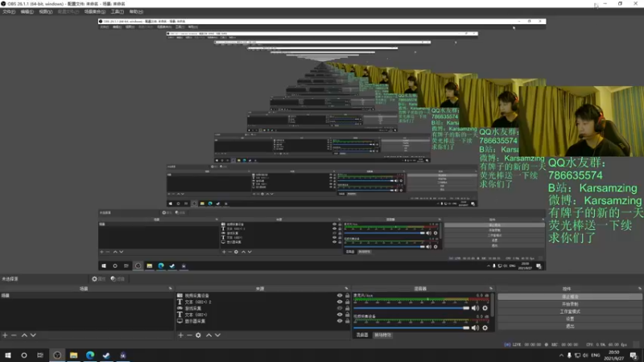The height and width of the screenshot is (362, 644).
Task: Open 属性 properties button above panels
Action: (x=99, y=279)
